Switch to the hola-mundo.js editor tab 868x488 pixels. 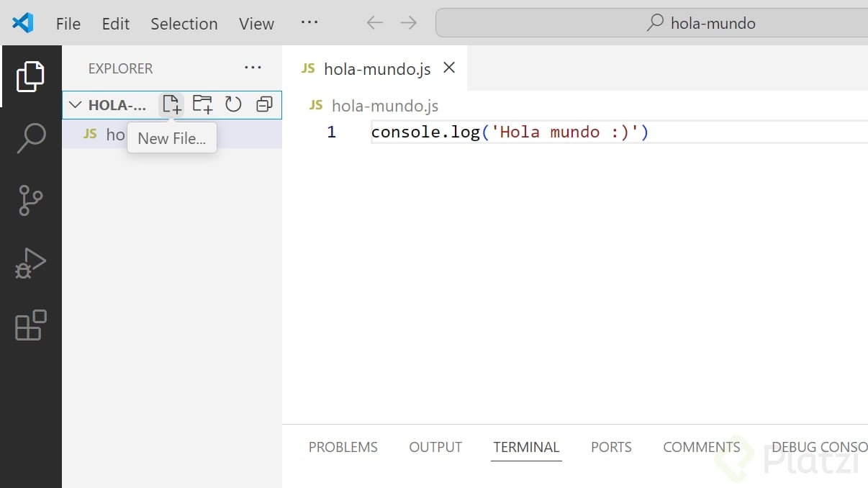(x=375, y=68)
